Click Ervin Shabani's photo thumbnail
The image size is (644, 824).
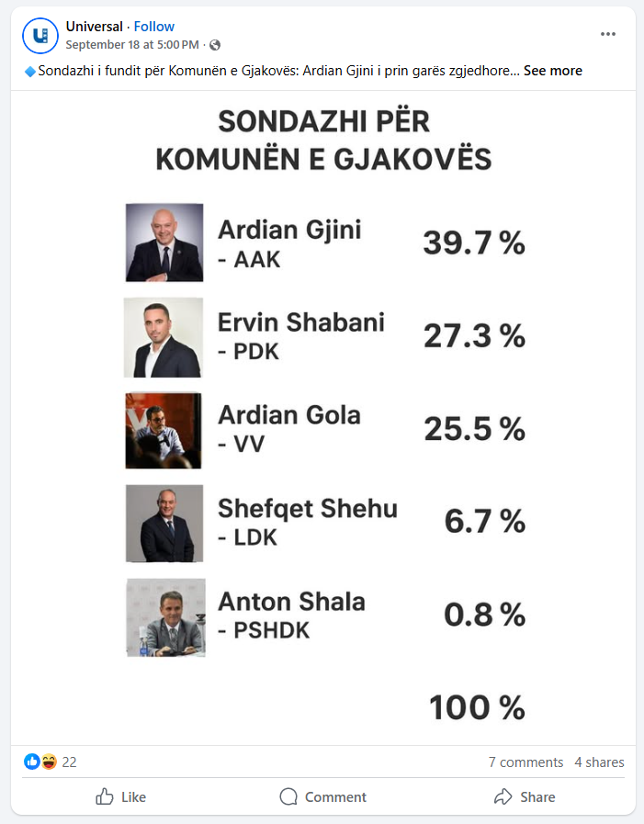[x=163, y=337]
